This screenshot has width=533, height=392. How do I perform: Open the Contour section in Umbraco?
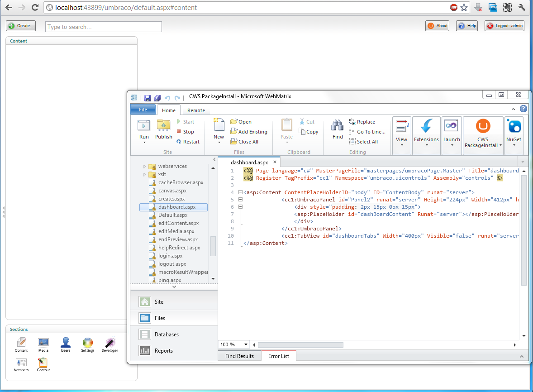(43, 364)
